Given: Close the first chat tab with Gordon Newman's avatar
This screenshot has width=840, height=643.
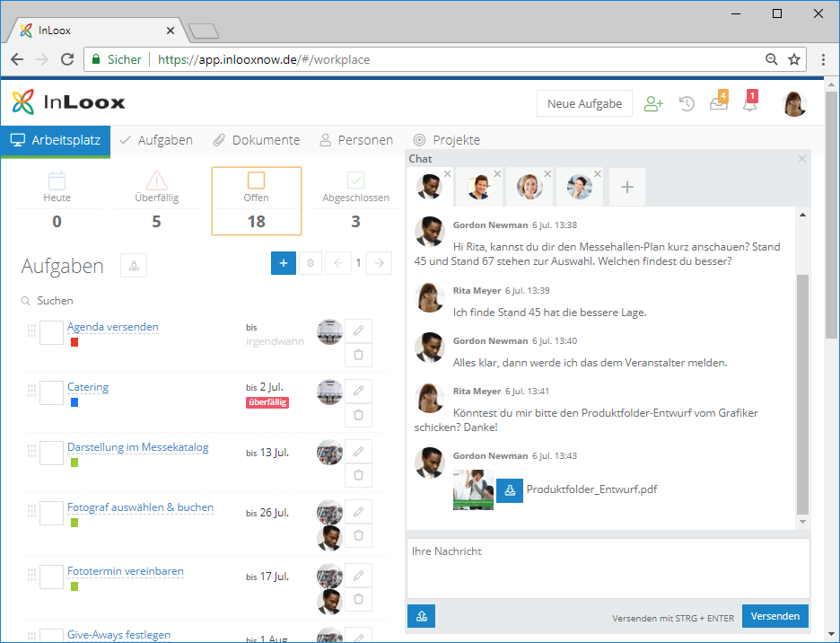Looking at the screenshot, I should tap(447, 173).
